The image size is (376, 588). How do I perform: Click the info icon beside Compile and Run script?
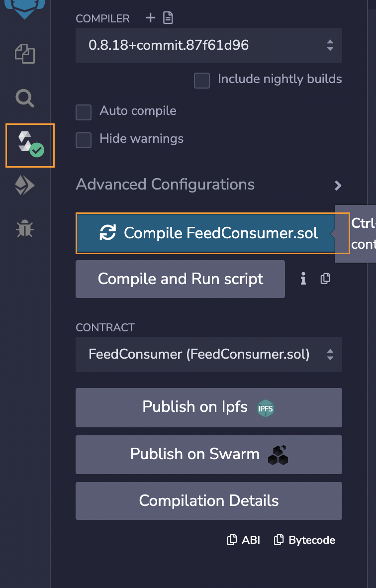(303, 279)
